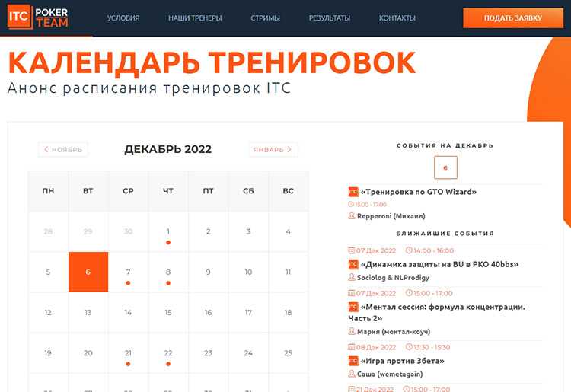This screenshot has width=571, height=392.
Task: Click calendar icon above Ментал сессия event
Action: click(x=352, y=293)
